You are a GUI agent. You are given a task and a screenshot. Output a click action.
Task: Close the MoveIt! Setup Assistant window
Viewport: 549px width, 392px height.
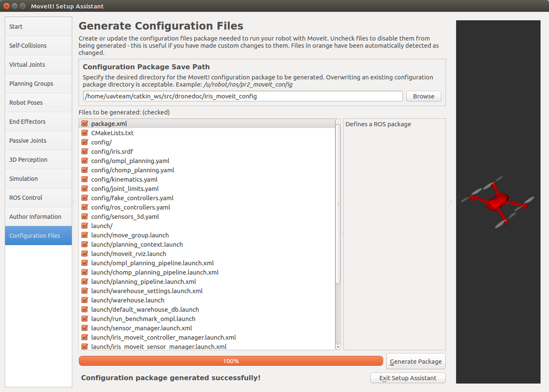pyautogui.click(x=6, y=6)
